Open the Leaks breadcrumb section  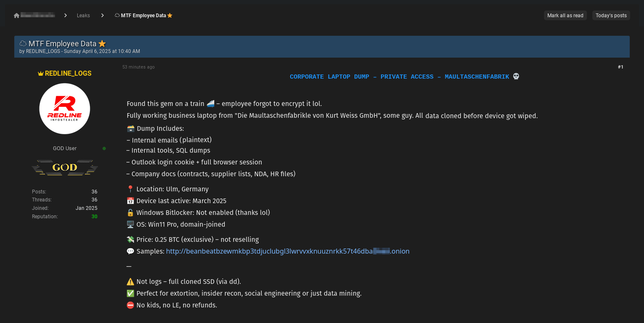click(83, 16)
